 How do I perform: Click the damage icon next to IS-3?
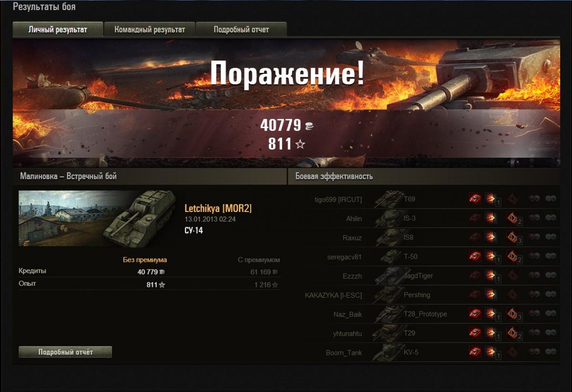tap(490, 218)
